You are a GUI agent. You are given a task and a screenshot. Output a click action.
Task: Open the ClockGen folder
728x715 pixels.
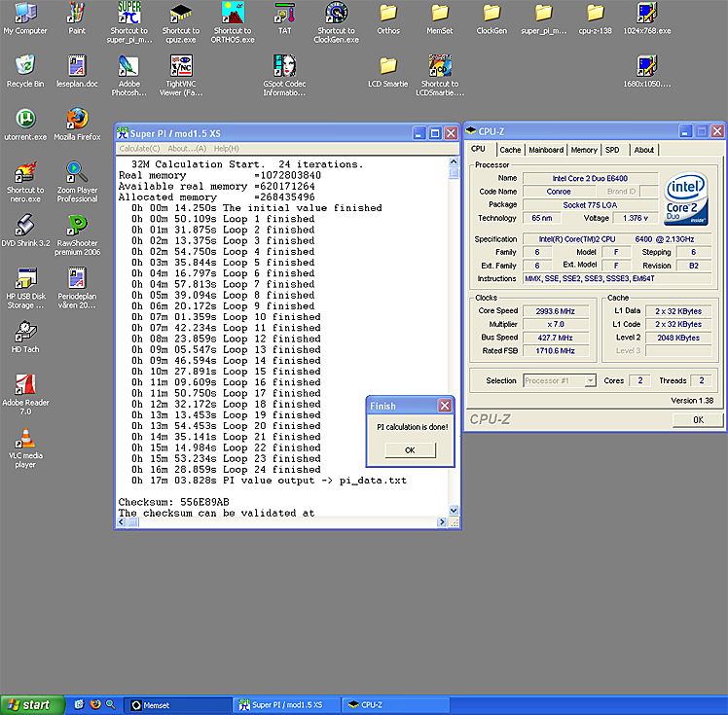pos(491,18)
